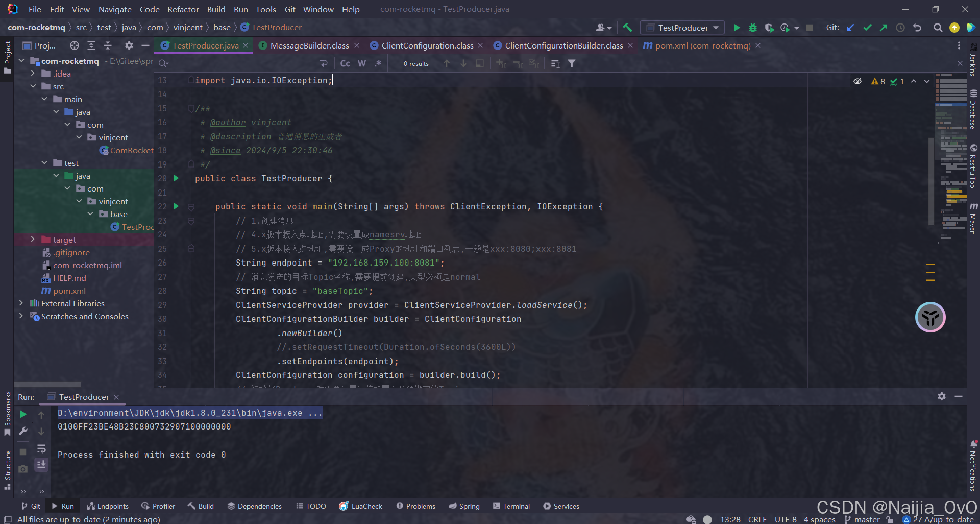Open the File menu
The height and width of the screenshot is (524, 980).
35,9
